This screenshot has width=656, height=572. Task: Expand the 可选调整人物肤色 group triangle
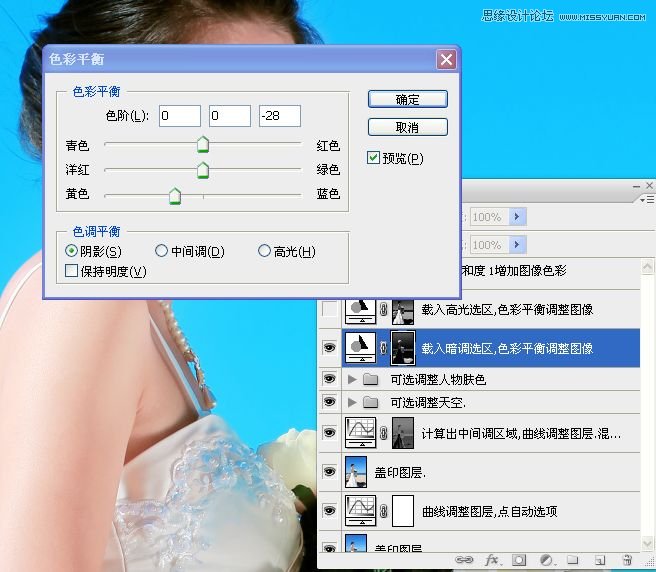point(352,380)
